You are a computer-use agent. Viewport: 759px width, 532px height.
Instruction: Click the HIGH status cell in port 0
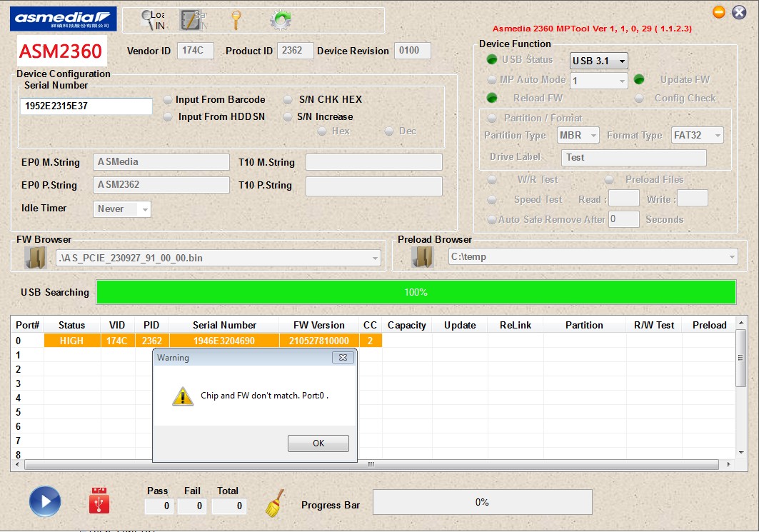(71, 341)
